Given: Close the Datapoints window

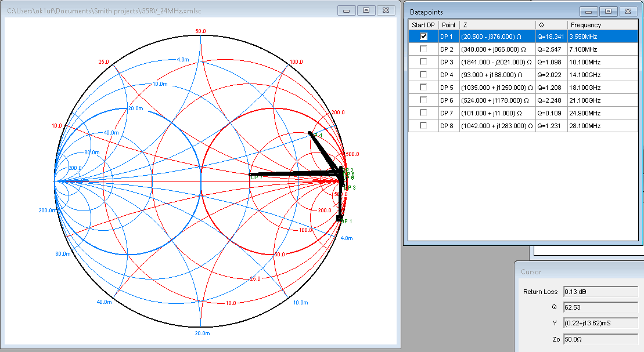Looking at the screenshot, I should coord(628,11).
